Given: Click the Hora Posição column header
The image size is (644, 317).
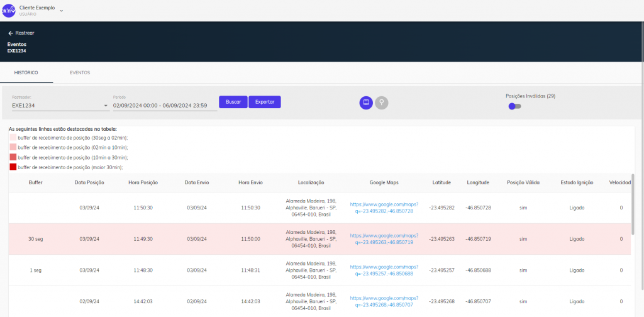Looking at the screenshot, I should click(x=143, y=183).
